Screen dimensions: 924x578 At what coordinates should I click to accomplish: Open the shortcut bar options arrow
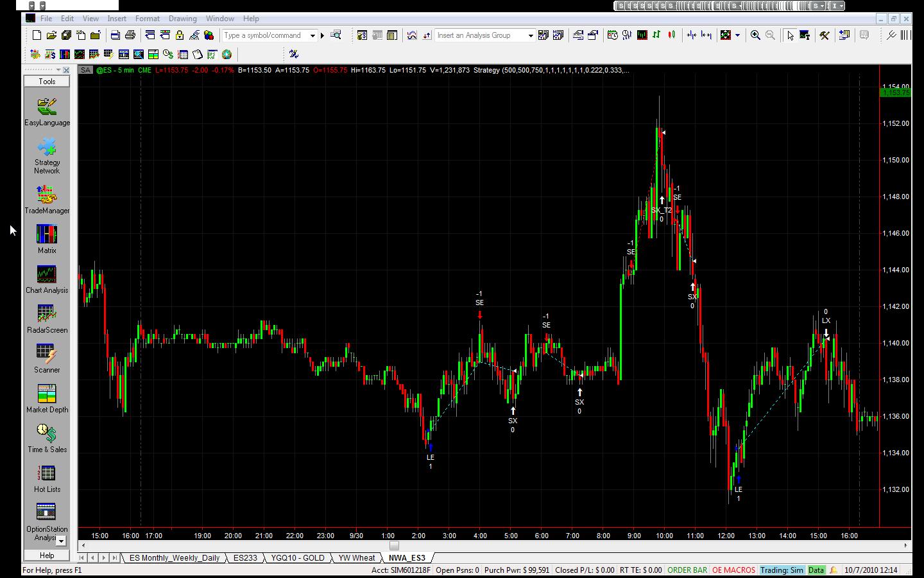point(58,70)
